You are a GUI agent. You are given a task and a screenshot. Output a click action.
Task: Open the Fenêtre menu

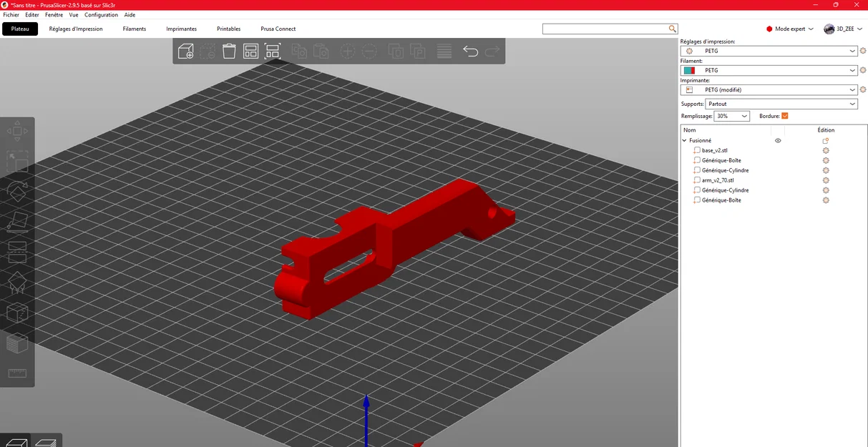click(54, 14)
